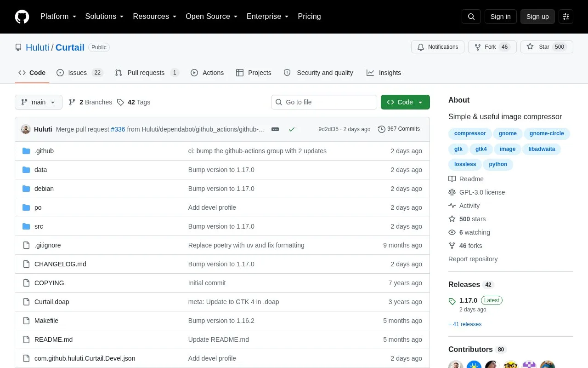View the 2 Branches list
The height and width of the screenshot is (368, 588).
coord(90,102)
